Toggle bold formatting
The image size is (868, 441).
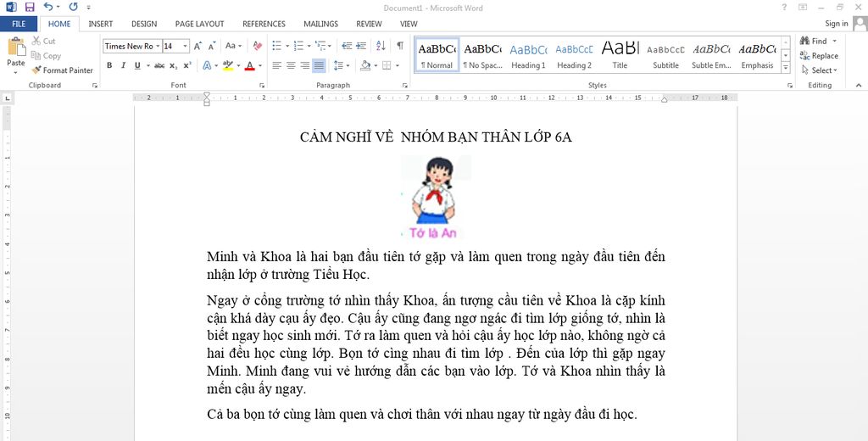(109, 65)
